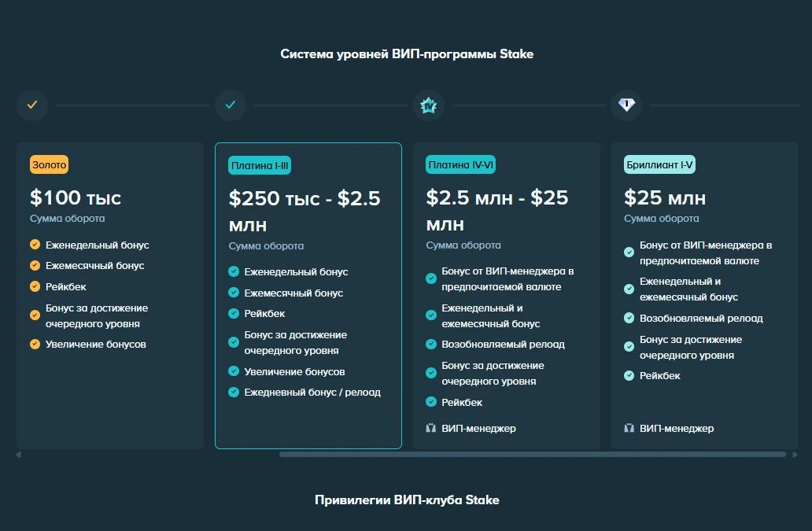Click the teal checkmark Platinum I-III level icon
The image size is (812, 531).
[x=231, y=105]
